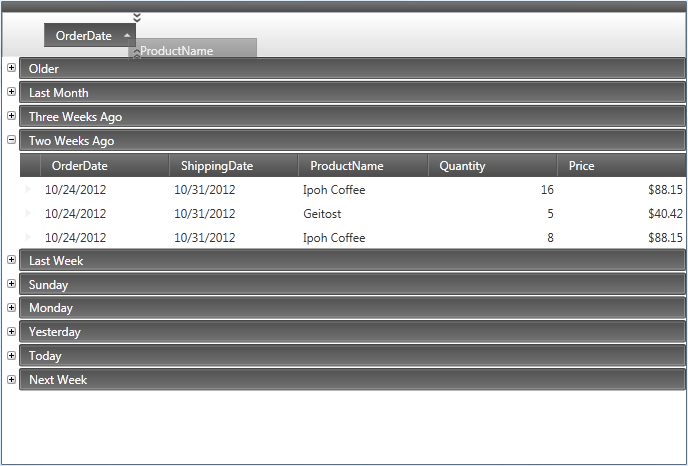The height and width of the screenshot is (466, 688).
Task: Click row indicator arrow of first Ipoh Coffee row
Action: coord(28,189)
